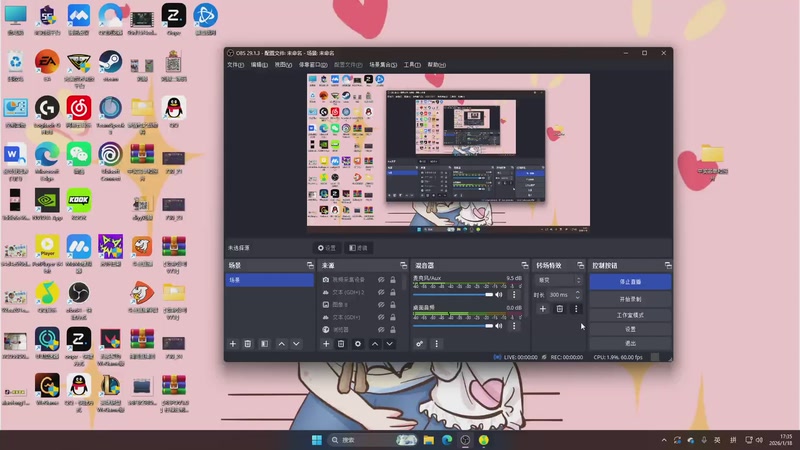Open the Docks menu in OBS
Image resolution: width=800 pixels, height=450 pixels.
(313, 65)
